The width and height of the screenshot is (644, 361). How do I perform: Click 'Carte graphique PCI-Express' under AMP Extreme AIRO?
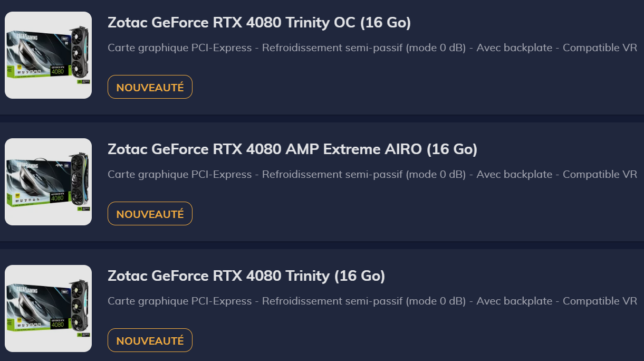tap(179, 175)
